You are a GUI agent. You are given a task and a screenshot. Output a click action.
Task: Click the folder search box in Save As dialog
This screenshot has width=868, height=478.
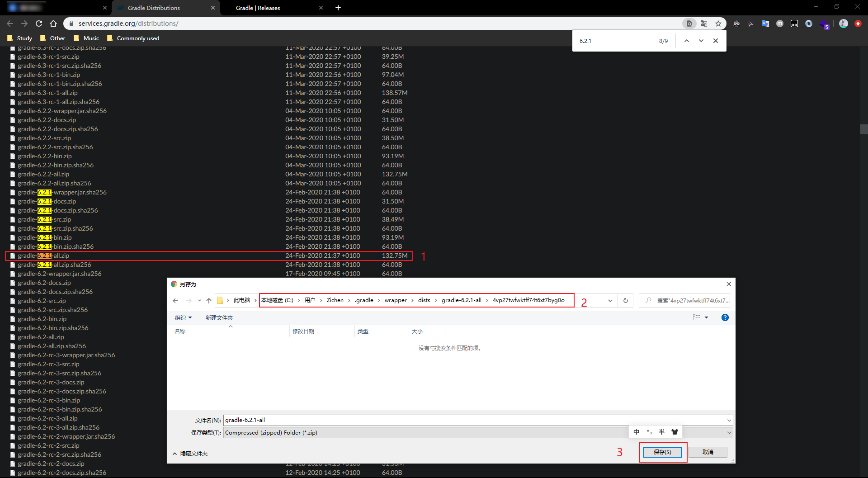click(x=684, y=300)
